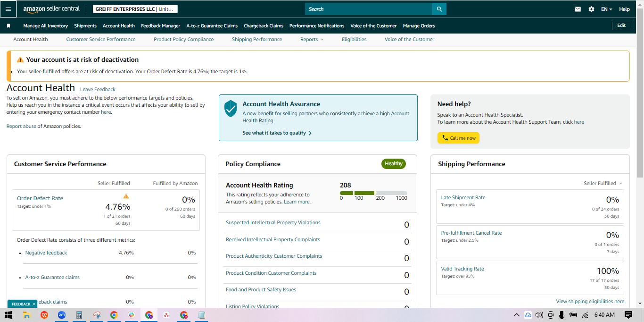This screenshot has height=322, width=644.
Task: Open the EN language dropdown
Action: click(x=607, y=9)
